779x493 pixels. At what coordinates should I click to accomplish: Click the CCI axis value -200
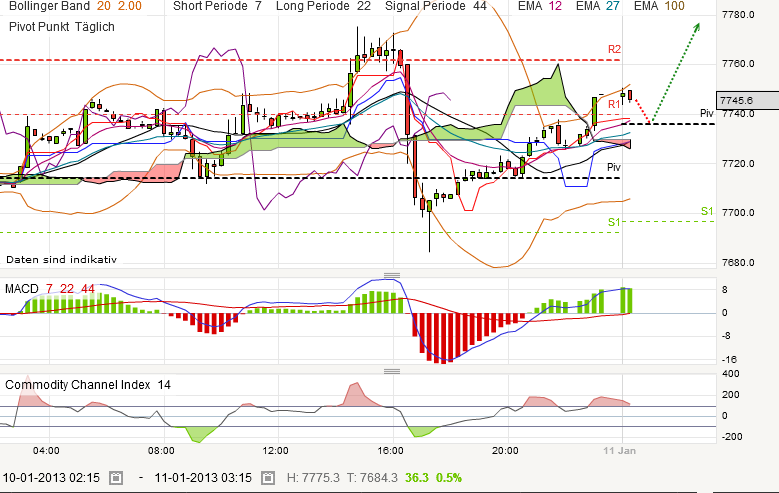pos(732,437)
